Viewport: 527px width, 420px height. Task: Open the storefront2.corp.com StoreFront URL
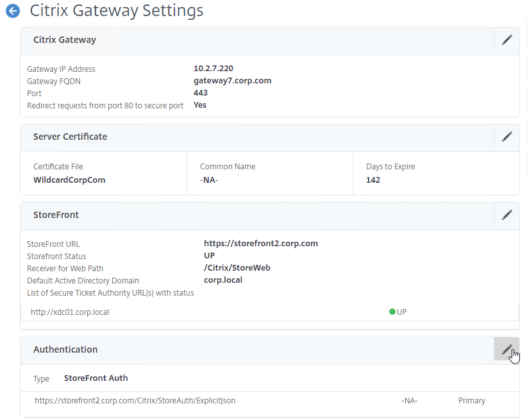coord(260,244)
